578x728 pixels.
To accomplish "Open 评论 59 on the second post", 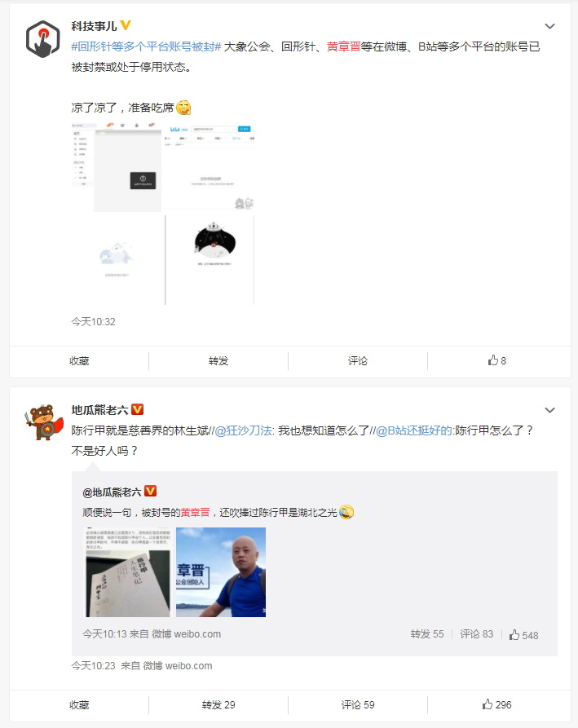I will click(x=357, y=705).
